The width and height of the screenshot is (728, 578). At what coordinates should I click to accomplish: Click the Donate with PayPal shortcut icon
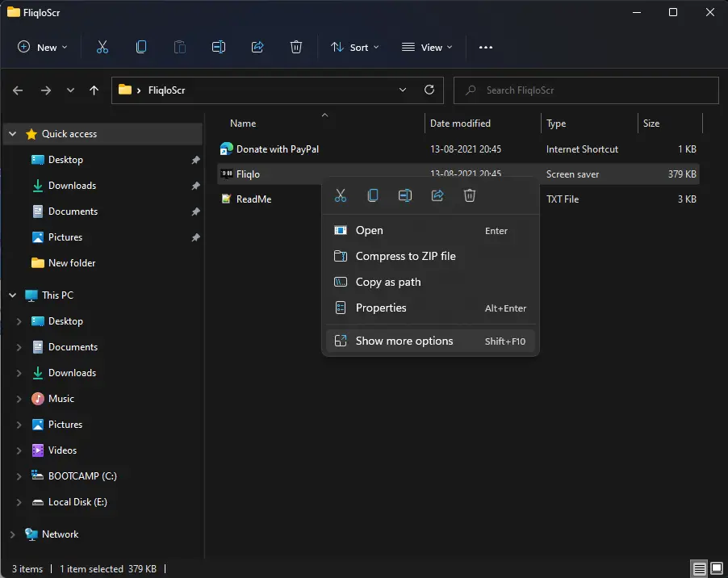point(227,149)
